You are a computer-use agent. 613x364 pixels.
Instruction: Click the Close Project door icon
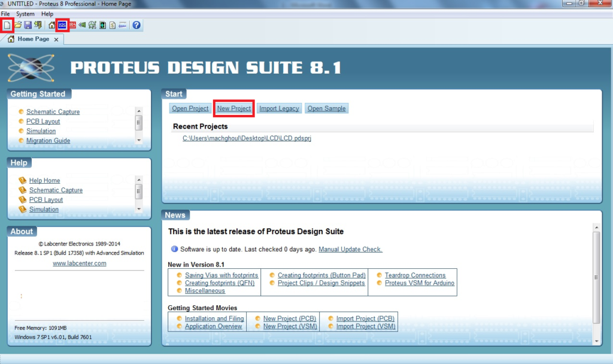pyautogui.click(x=38, y=25)
